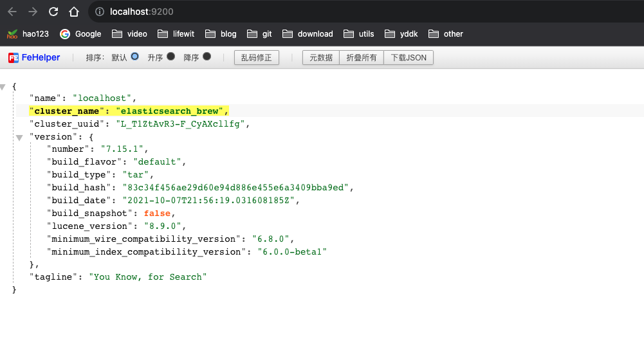644x353 pixels.
Task: Click the "6.8.0" wire compatibility value
Action: 271,239
